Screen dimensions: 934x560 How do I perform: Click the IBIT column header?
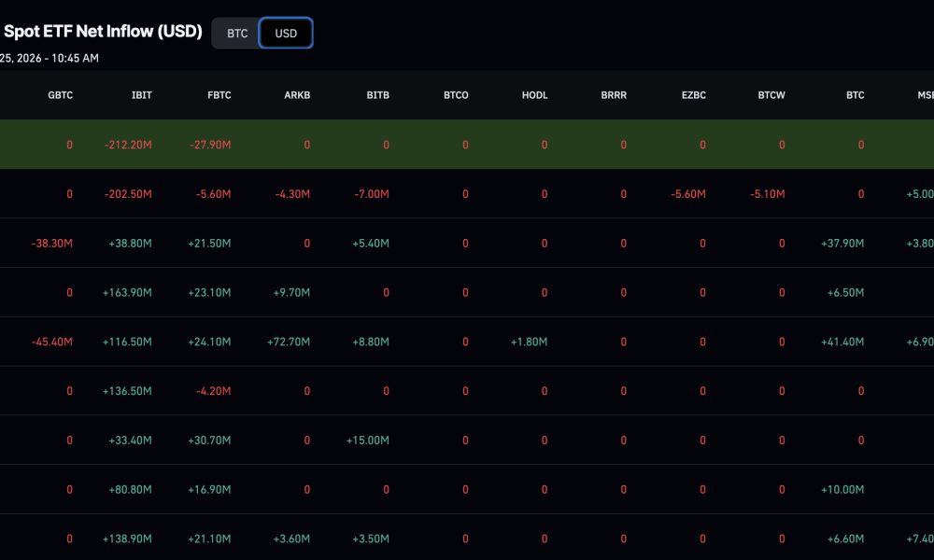tap(142, 95)
